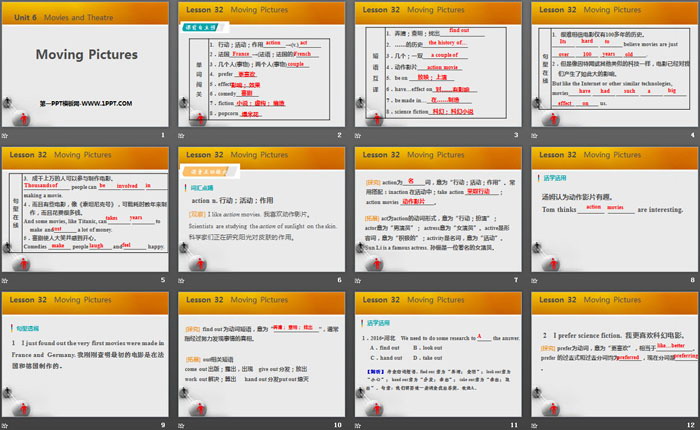The height and width of the screenshot is (430, 700).
Task: Click animation star icon under slide 12
Action: (534, 426)
